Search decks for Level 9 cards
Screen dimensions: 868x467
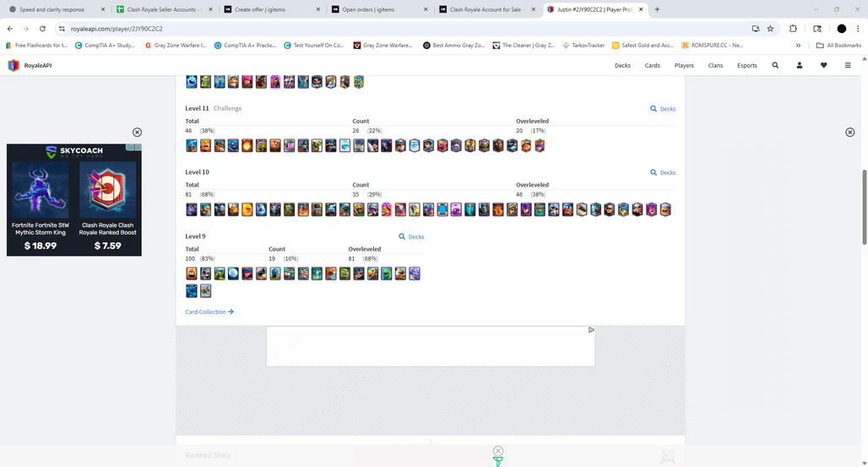(x=411, y=236)
